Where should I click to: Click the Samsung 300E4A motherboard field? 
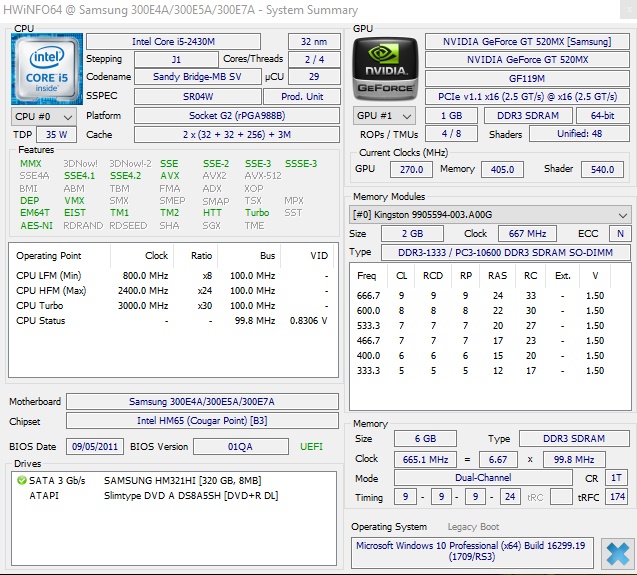(202, 402)
